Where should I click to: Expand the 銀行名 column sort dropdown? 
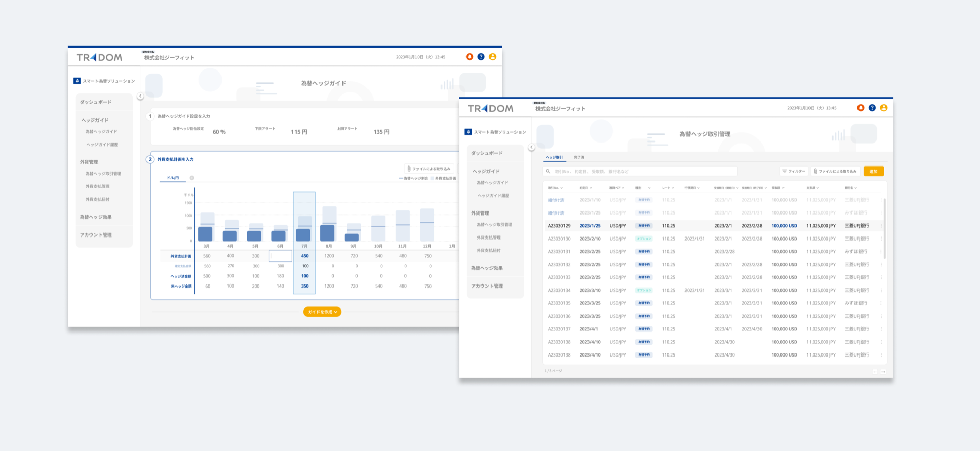(851, 188)
